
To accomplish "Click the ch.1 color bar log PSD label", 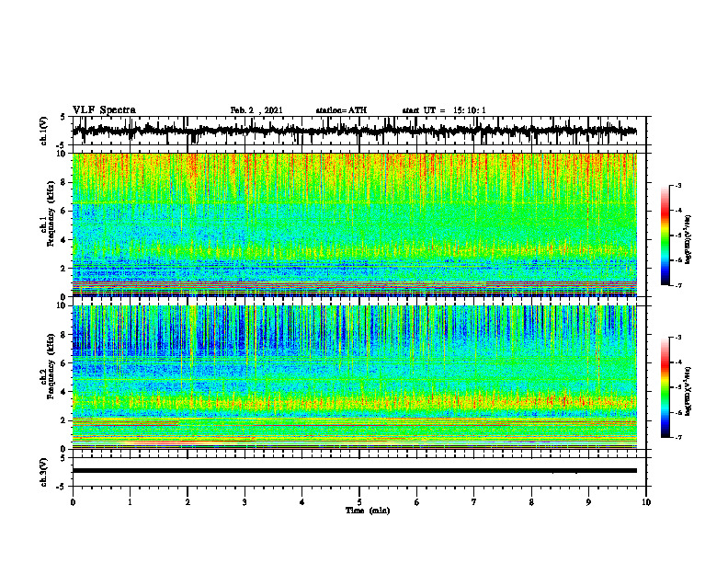I will (x=688, y=239).
